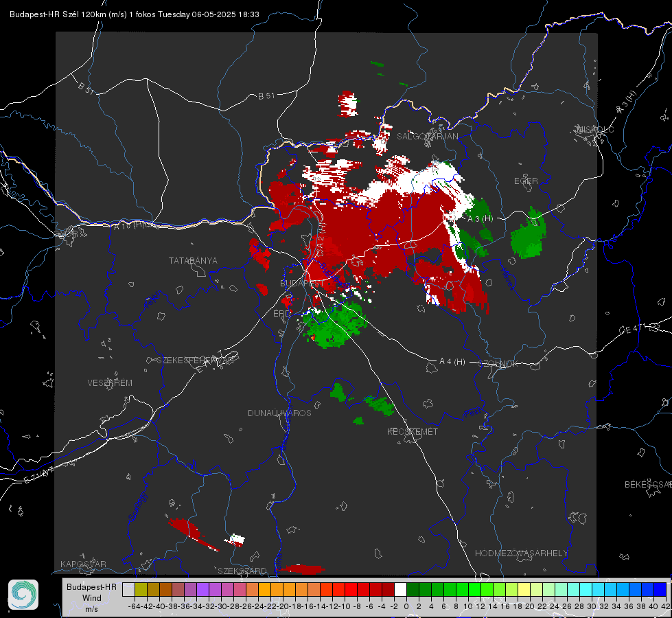Viewport: 672px width, 618px height.
Task: Click the MISKOLC city label
Action: [595, 129]
